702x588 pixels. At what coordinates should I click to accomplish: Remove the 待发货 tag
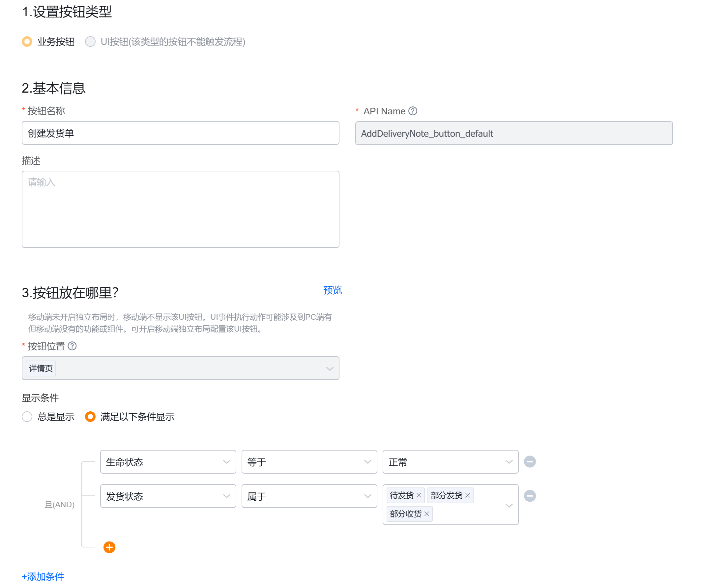tap(419, 496)
